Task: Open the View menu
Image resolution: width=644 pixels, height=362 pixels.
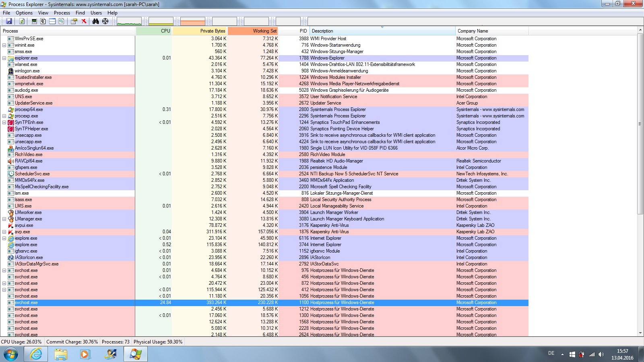Action: click(x=43, y=13)
